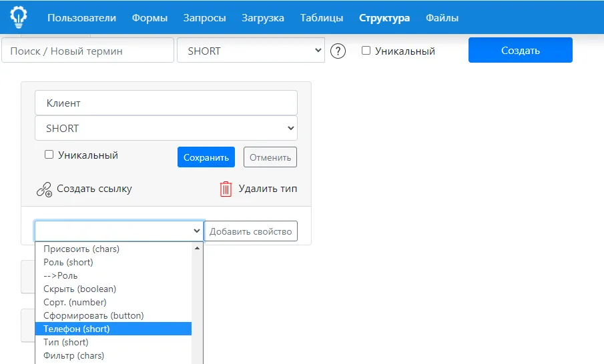Image resolution: width=604 pixels, height=364 pixels.
Task: Click the Отменить button
Action: click(x=270, y=157)
